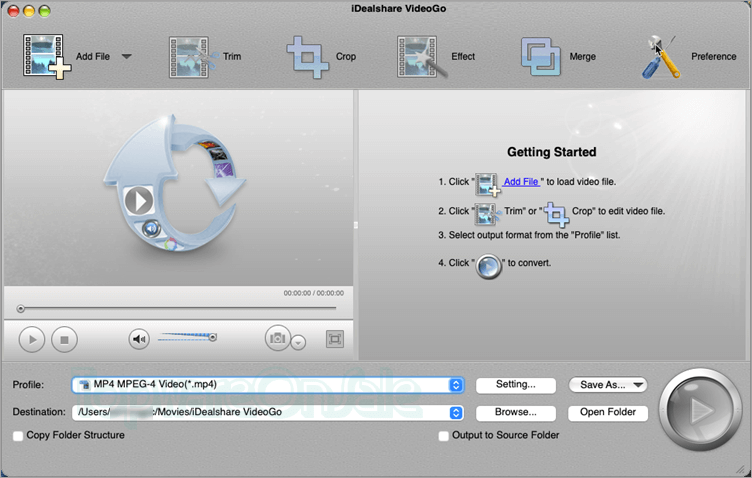
Task: Click the Add File icon in step 1
Action: pyautogui.click(x=487, y=185)
